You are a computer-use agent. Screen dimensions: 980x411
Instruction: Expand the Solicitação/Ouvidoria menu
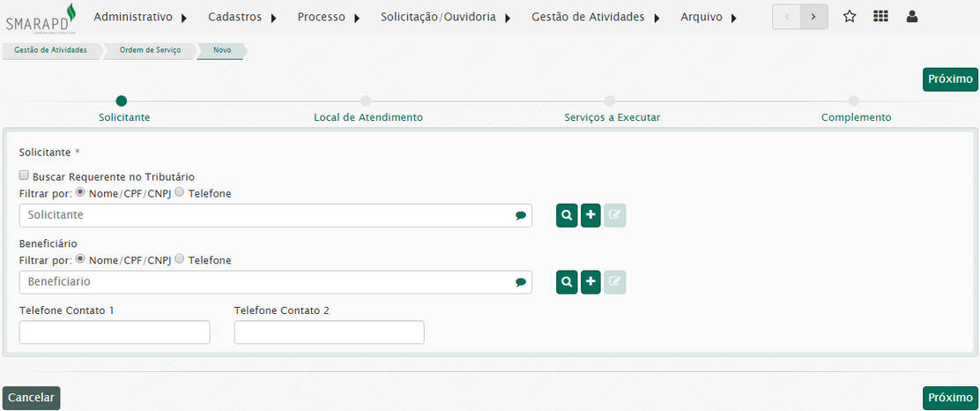click(x=445, y=17)
